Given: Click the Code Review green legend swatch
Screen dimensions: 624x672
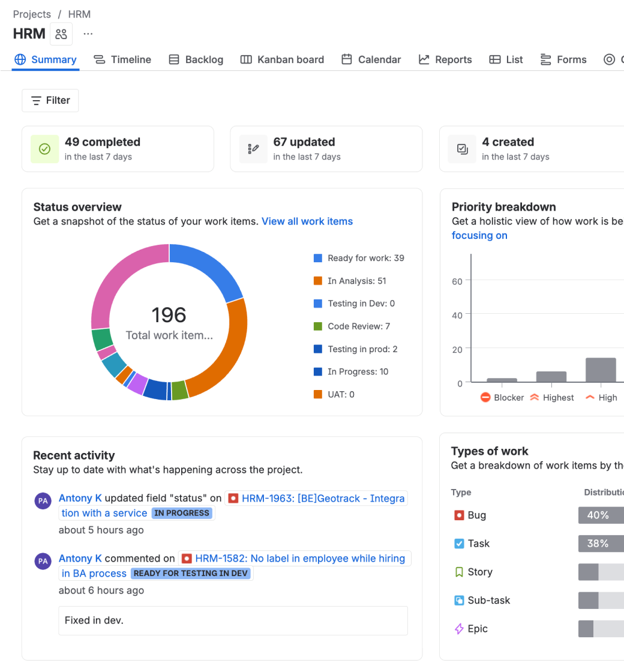Looking at the screenshot, I should pyautogui.click(x=318, y=326).
